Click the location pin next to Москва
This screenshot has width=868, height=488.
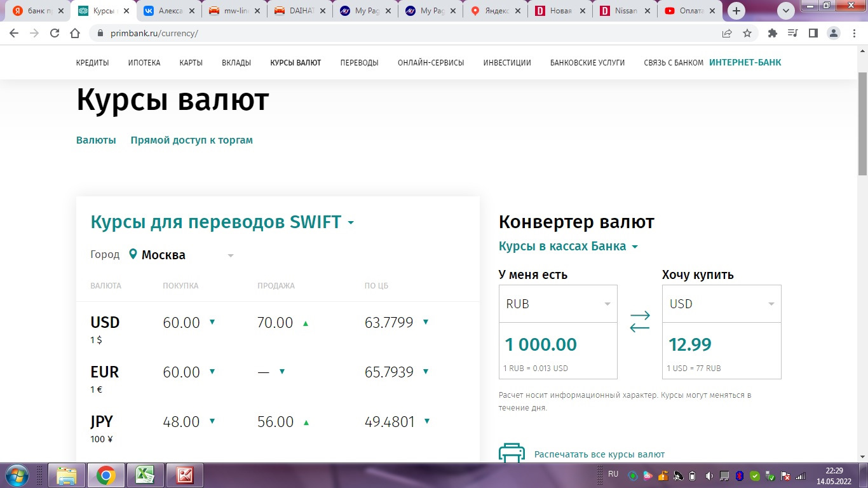[x=133, y=254]
